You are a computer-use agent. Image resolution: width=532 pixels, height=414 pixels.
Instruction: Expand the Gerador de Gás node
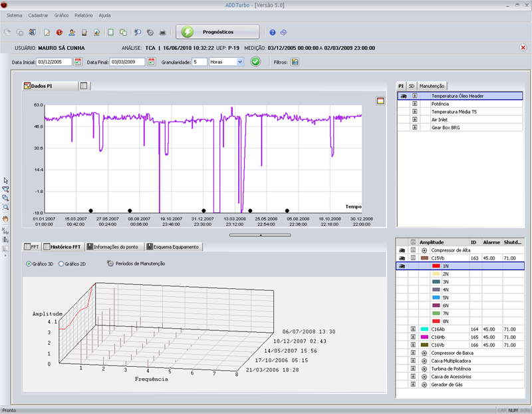pos(413,385)
